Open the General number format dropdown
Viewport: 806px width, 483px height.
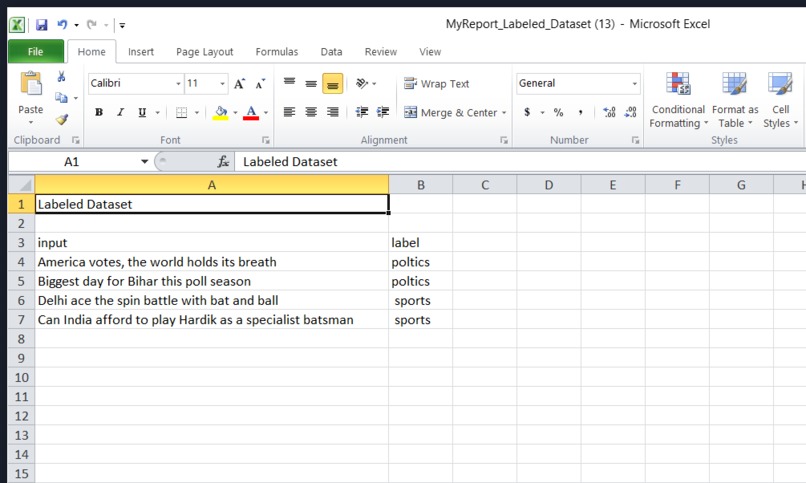(x=635, y=83)
